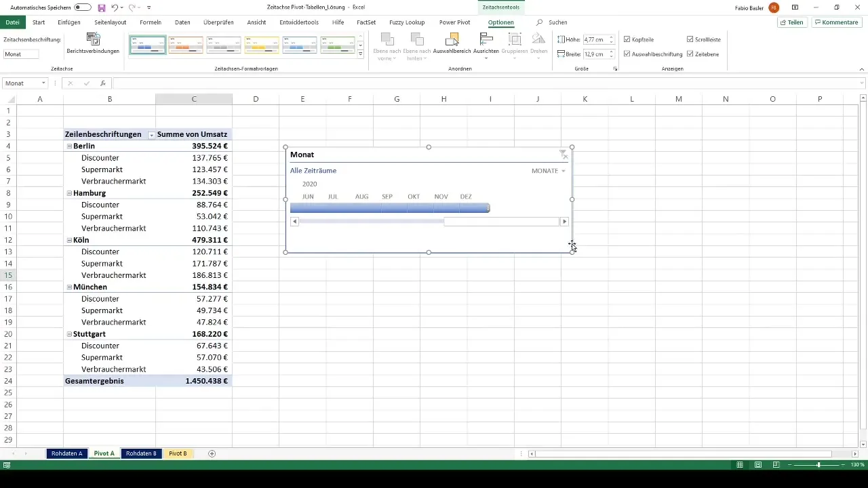
Task: Open Auswahlbereich selection pane
Action: pos(451,45)
